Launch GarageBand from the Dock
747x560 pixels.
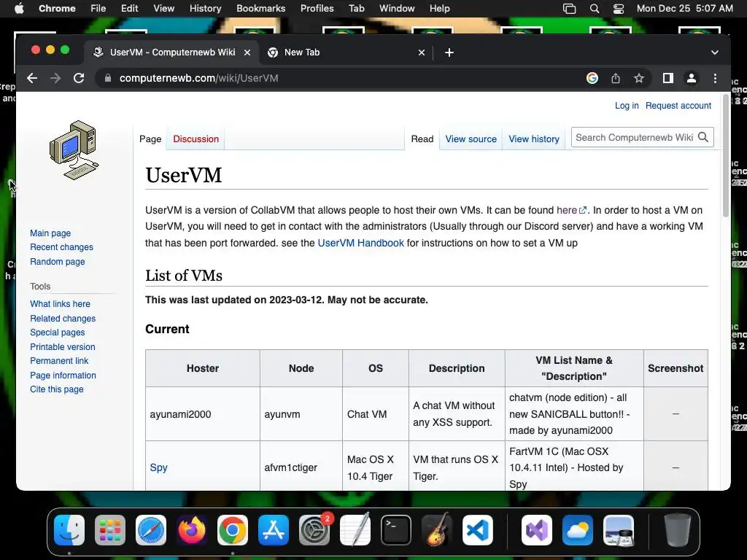pyautogui.click(x=437, y=530)
